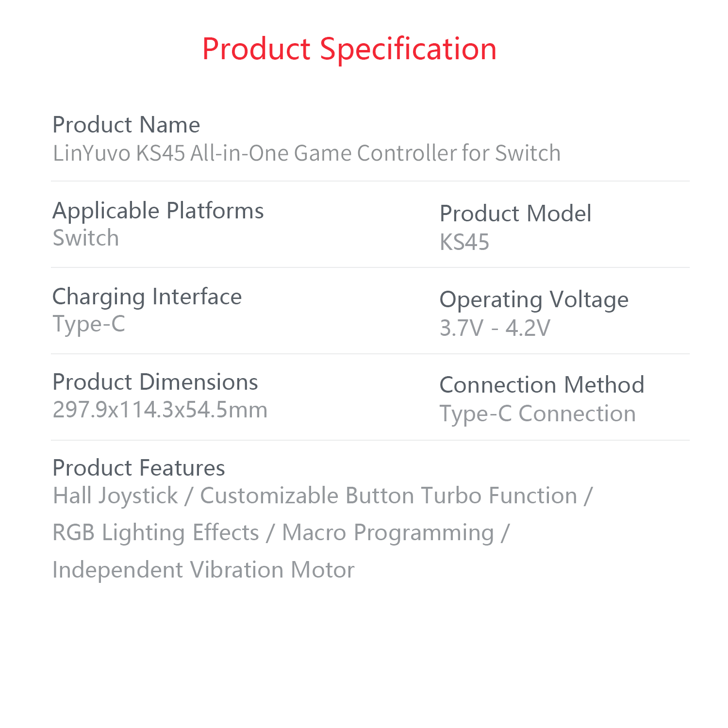Click the Product Model heading
The width and height of the screenshot is (728, 728).
(515, 214)
